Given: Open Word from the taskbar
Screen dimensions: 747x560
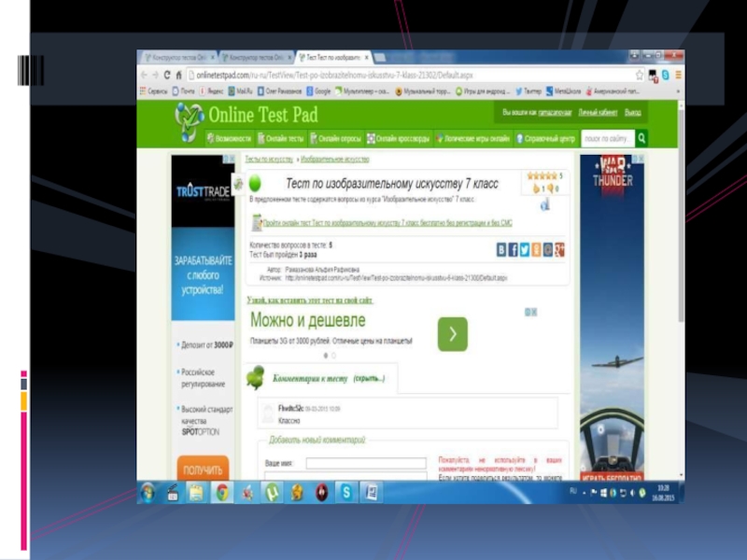Looking at the screenshot, I should pyautogui.click(x=371, y=493).
